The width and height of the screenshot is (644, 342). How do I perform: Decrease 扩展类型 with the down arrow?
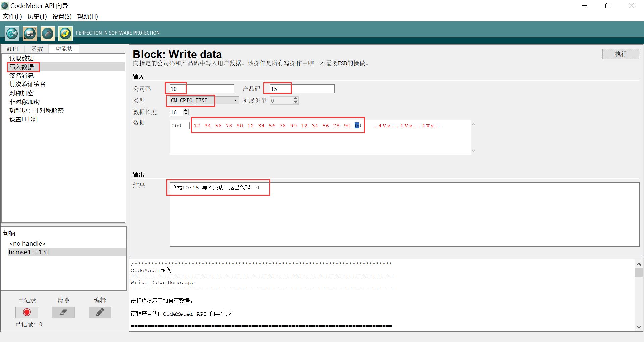[295, 102]
